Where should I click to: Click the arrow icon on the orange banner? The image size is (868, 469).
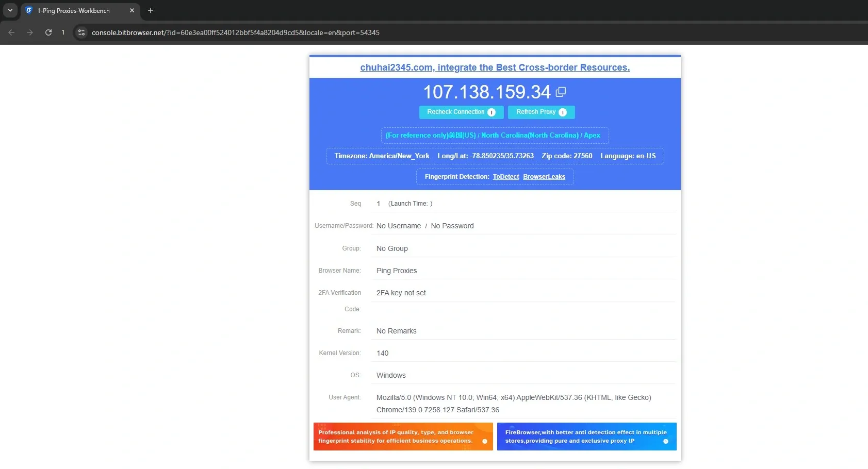[x=484, y=442]
